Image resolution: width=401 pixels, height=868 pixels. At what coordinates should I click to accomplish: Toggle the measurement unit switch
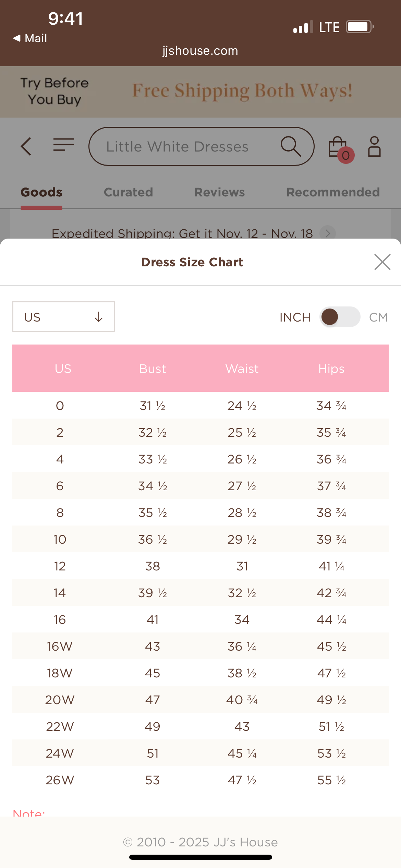point(339,317)
